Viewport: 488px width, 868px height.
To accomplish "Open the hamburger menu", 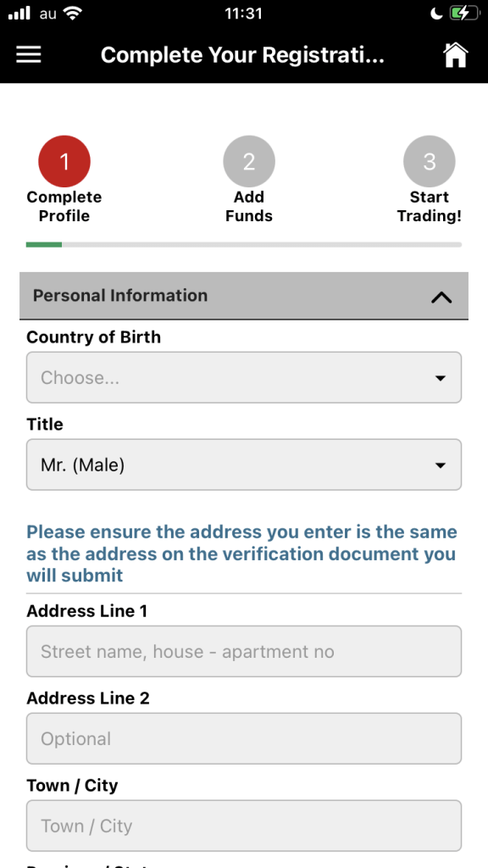I will coord(29,55).
